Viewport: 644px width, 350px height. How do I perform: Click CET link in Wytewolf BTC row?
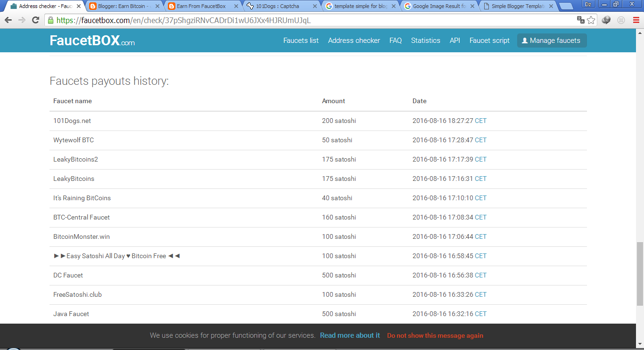click(480, 140)
